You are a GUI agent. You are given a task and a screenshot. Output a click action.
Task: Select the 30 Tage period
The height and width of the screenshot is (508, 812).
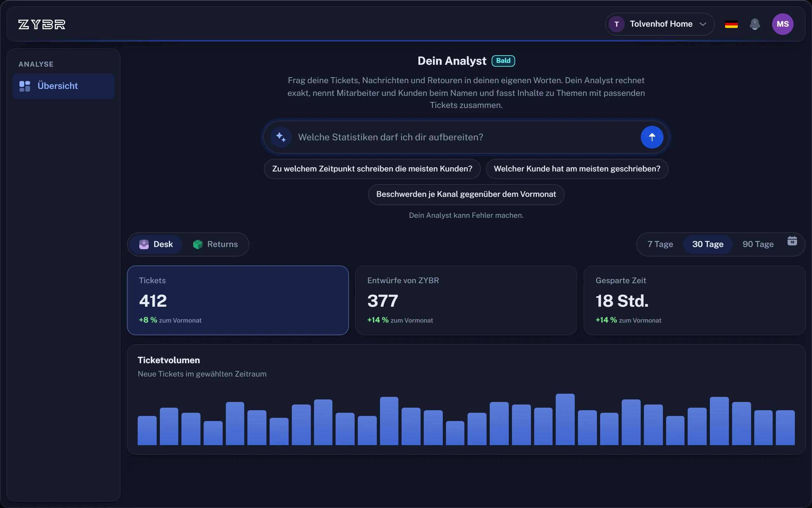click(x=708, y=244)
